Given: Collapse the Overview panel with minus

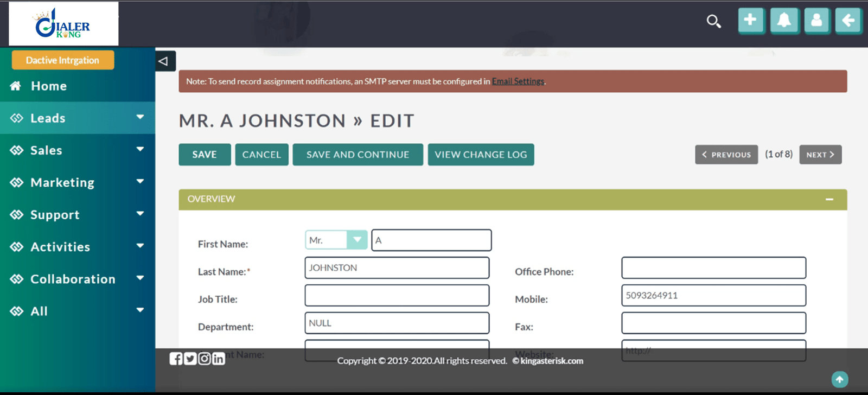Looking at the screenshot, I should pos(829,199).
